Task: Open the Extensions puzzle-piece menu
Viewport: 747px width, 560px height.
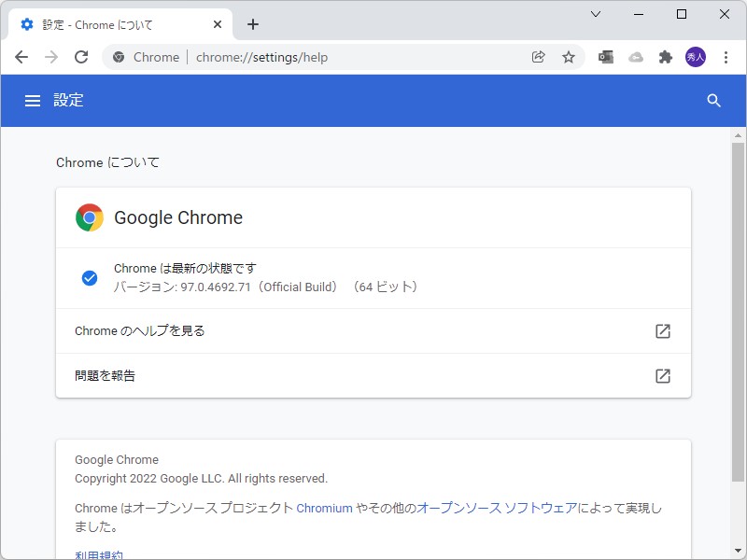Action: pos(666,57)
